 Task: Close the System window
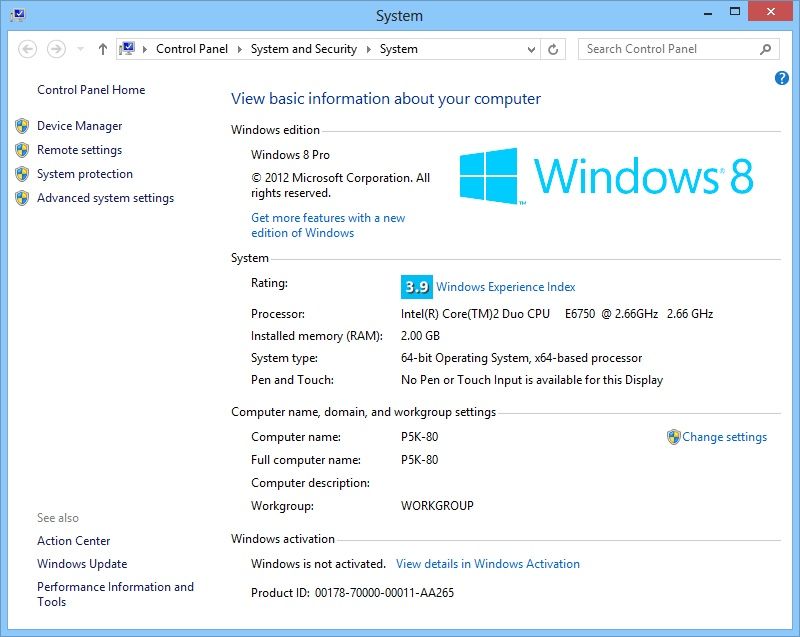click(x=770, y=11)
